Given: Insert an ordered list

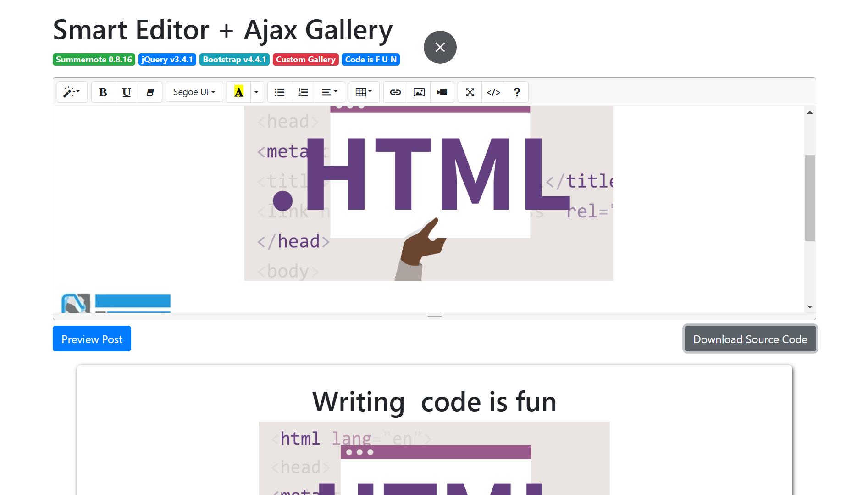Looking at the screenshot, I should (303, 92).
